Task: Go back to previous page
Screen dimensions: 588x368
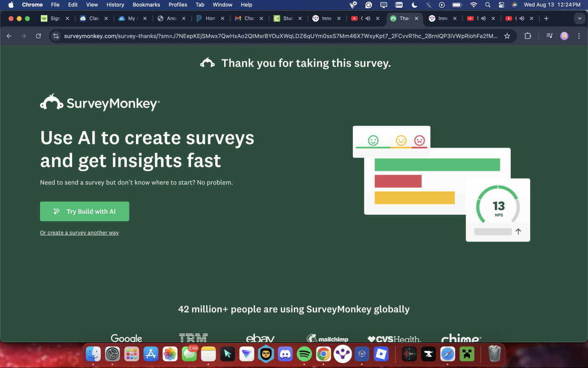Action: (x=9, y=36)
